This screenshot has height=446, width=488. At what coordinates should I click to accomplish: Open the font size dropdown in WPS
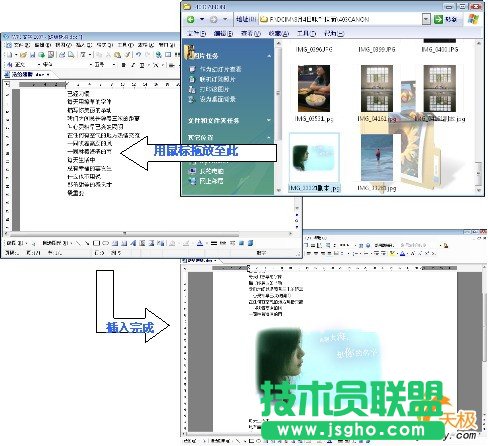click(x=114, y=65)
